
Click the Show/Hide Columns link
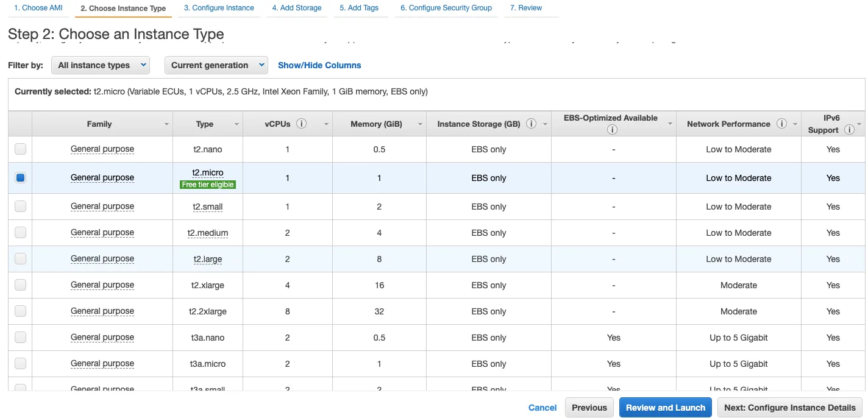click(319, 65)
